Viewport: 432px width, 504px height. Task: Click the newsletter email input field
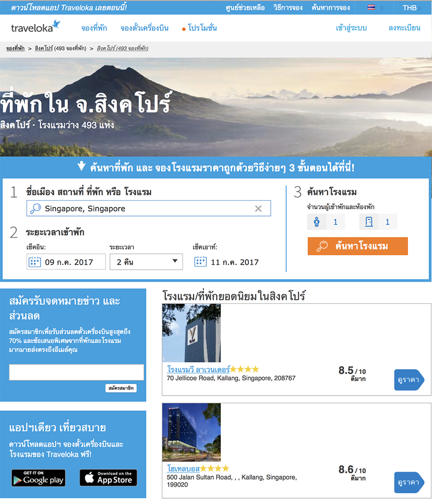[x=76, y=372]
